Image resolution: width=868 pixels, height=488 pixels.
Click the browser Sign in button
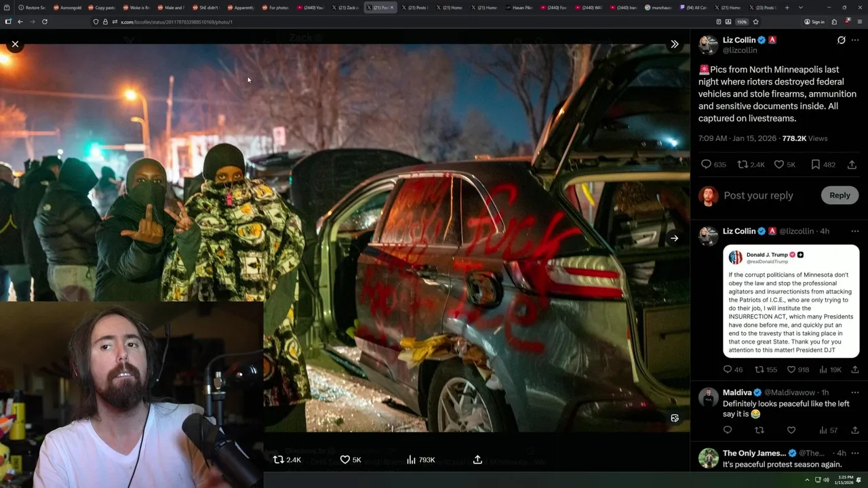coord(814,22)
